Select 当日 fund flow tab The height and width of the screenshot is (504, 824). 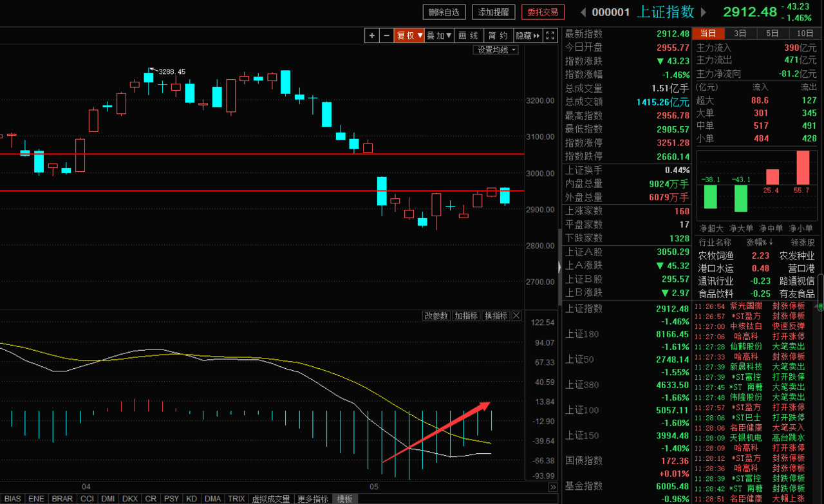click(x=708, y=33)
